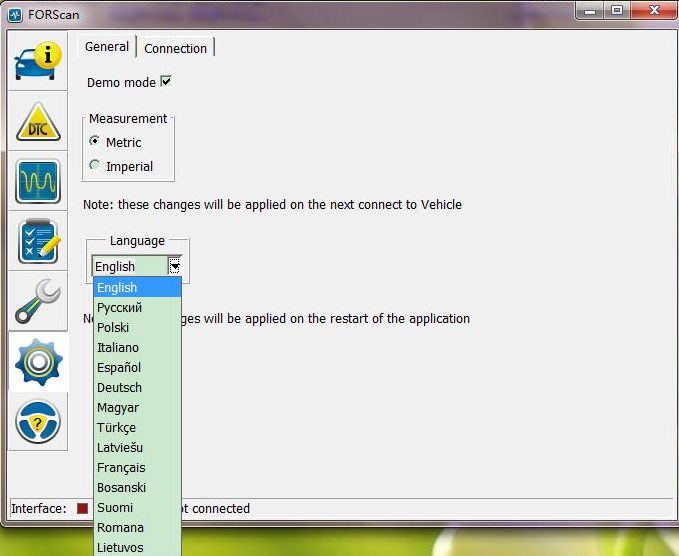Click the 'Demo mode' label text
Image resolution: width=679 pixels, height=556 pixels.
coord(121,82)
